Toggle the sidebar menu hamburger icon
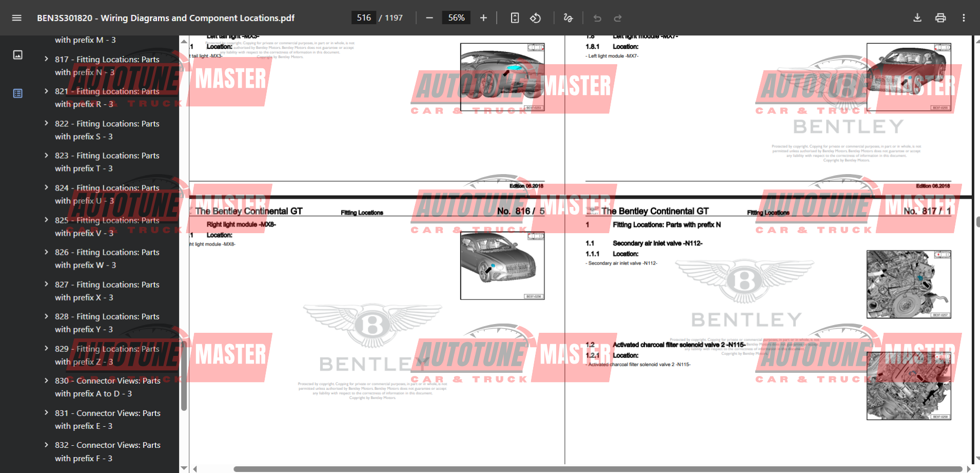Image resolution: width=980 pixels, height=473 pixels. pyautogui.click(x=16, y=18)
